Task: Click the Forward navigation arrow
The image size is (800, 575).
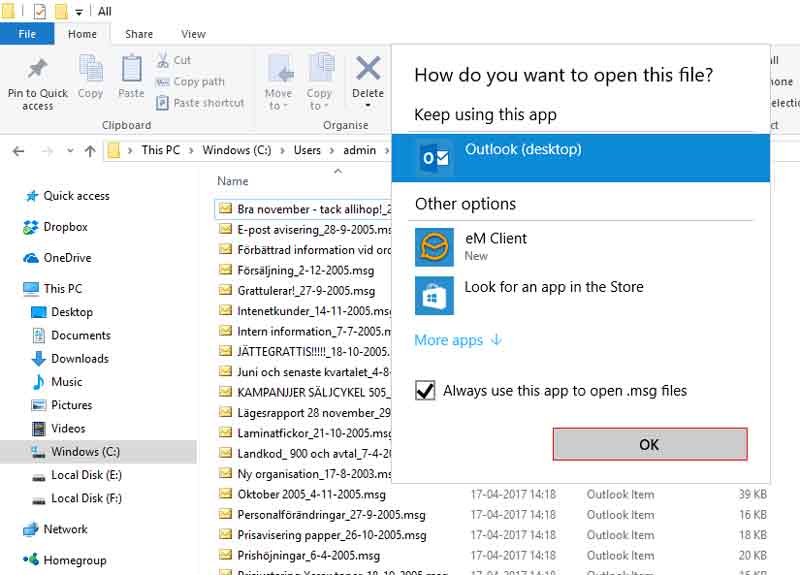Action: pos(47,151)
